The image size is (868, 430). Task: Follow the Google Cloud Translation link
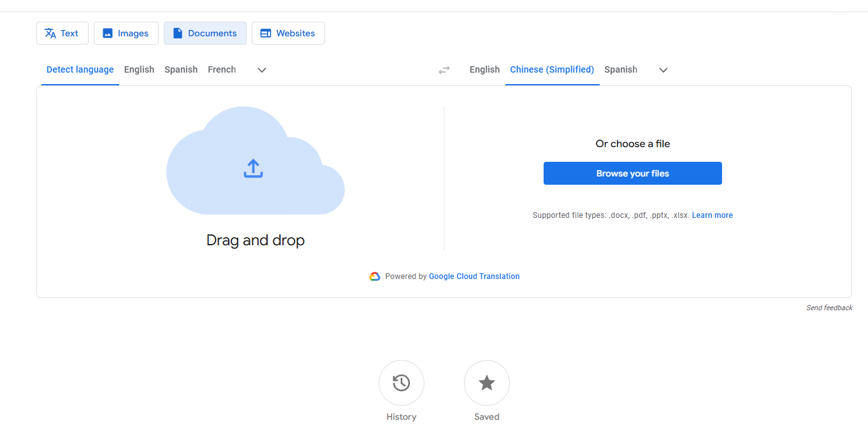[474, 276]
